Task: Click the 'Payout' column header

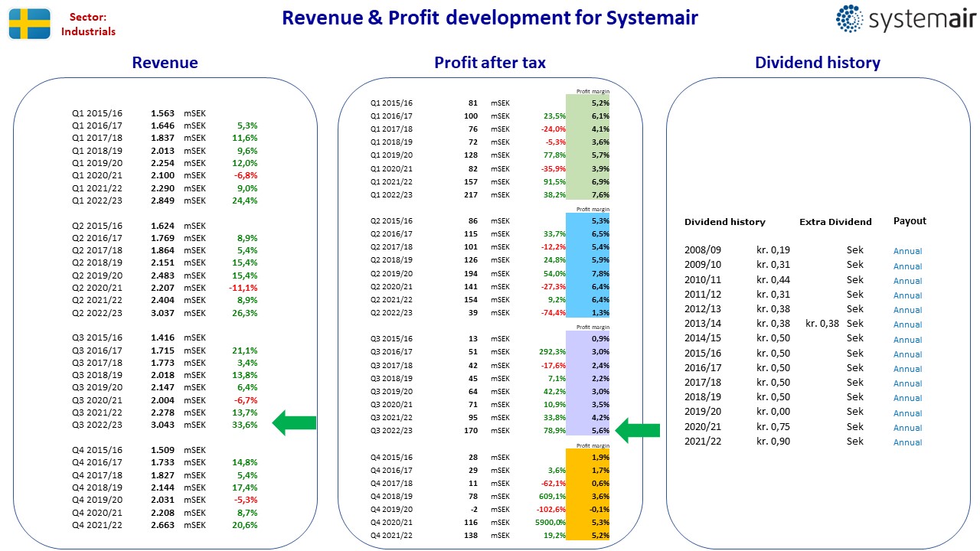Action: pos(910,221)
